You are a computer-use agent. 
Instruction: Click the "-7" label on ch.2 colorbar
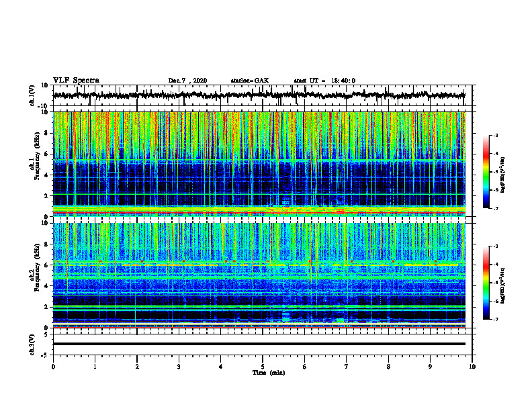(495, 319)
